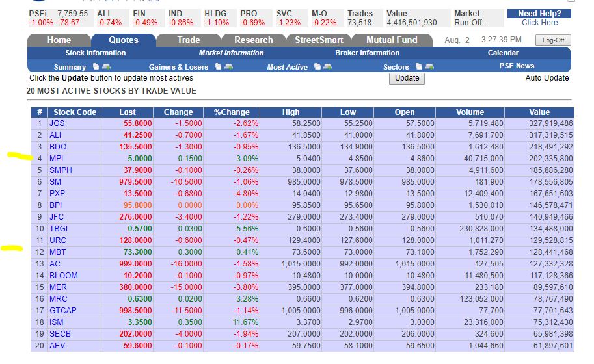
Task: Click the Value column header
Action: tap(539, 112)
